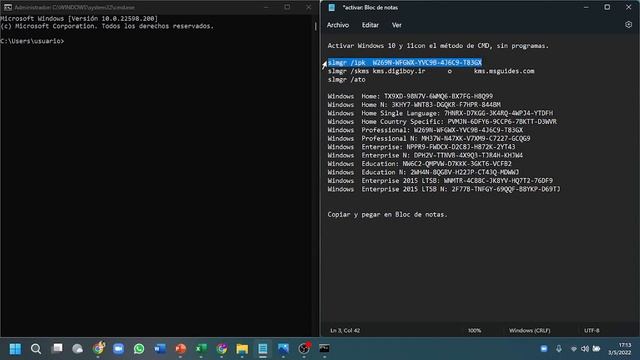
Task: Open Notepad settings gear icon
Action: [628, 25]
